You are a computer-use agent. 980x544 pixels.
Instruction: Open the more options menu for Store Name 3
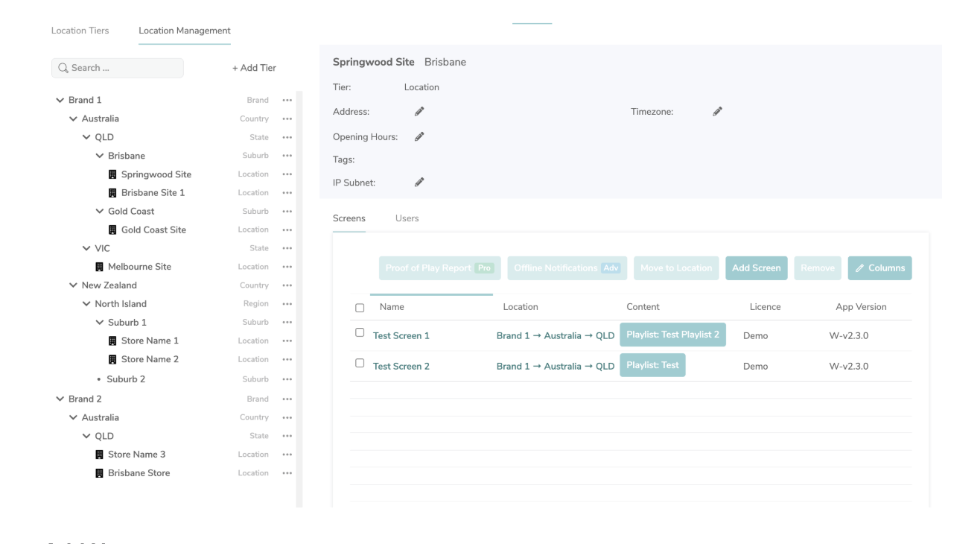pyautogui.click(x=287, y=455)
